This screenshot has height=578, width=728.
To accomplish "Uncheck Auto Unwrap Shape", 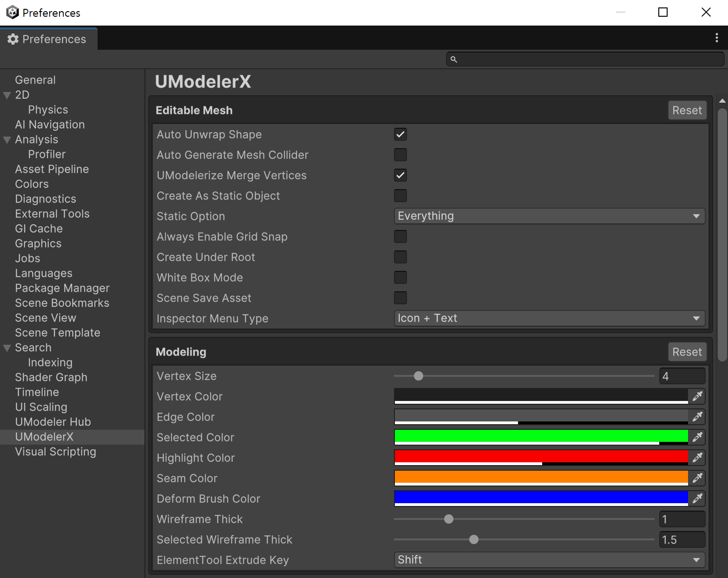I will [x=400, y=134].
